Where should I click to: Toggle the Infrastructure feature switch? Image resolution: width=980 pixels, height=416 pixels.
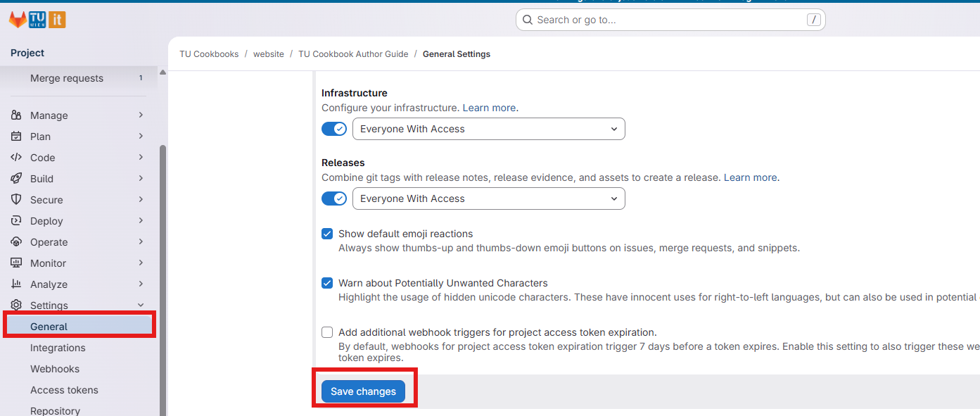point(334,129)
